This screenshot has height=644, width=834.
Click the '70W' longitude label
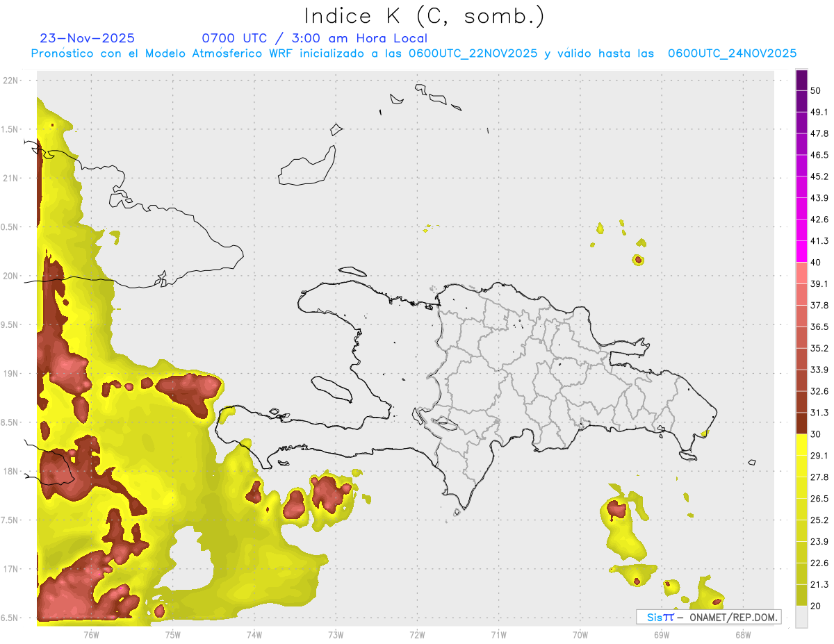[580, 634]
